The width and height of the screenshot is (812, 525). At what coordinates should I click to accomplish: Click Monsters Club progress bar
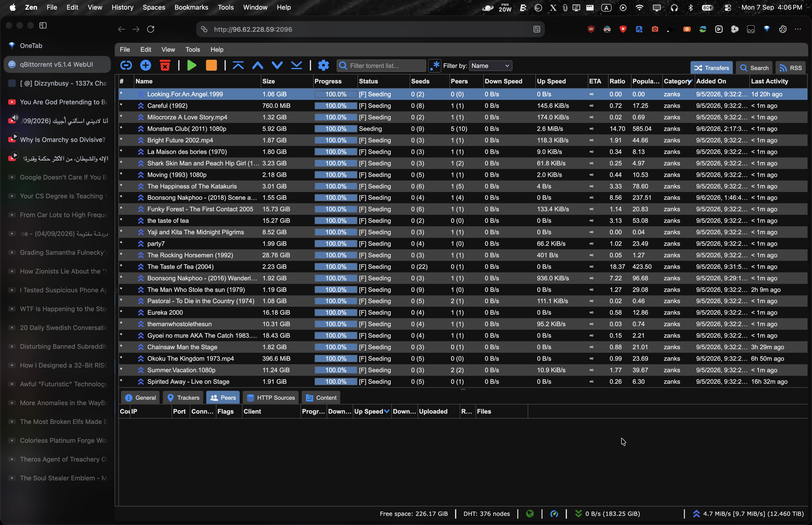tap(336, 129)
